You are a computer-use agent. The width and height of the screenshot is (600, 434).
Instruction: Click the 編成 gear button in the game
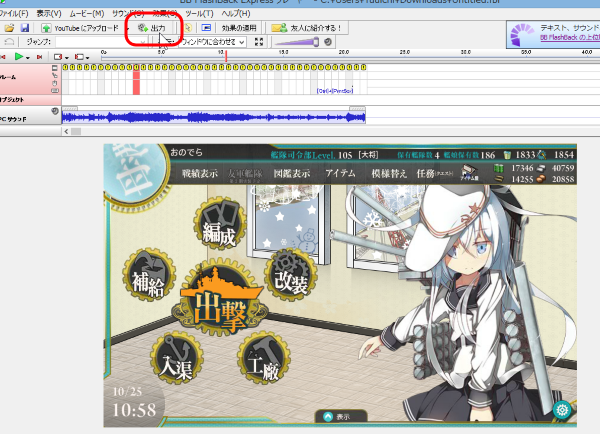pyautogui.click(x=220, y=223)
